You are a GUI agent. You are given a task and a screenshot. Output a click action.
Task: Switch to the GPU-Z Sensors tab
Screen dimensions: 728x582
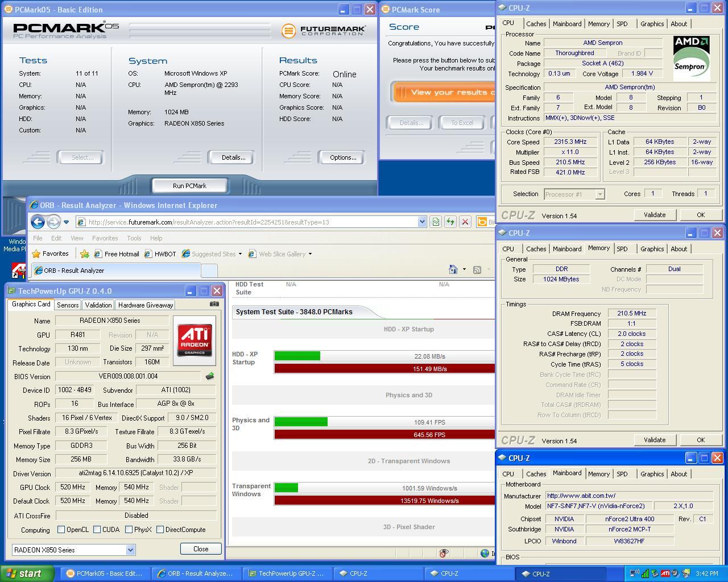point(67,305)
